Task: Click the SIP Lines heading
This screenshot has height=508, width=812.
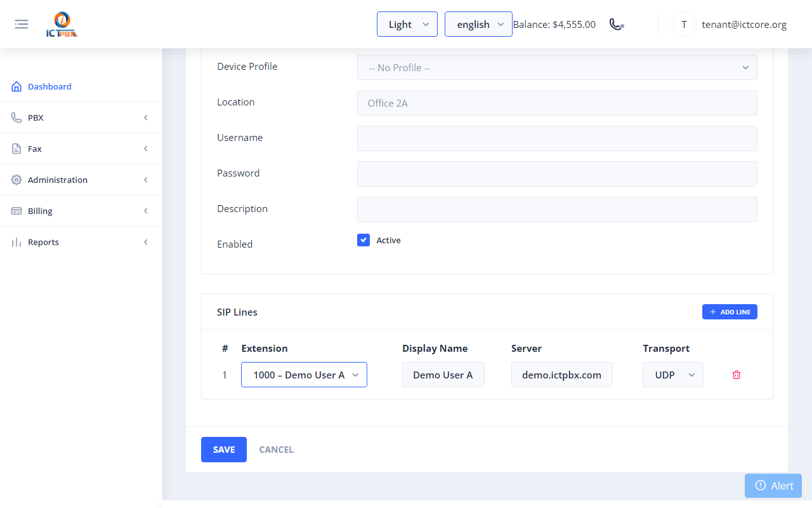Action: click(x=237, y=312)
